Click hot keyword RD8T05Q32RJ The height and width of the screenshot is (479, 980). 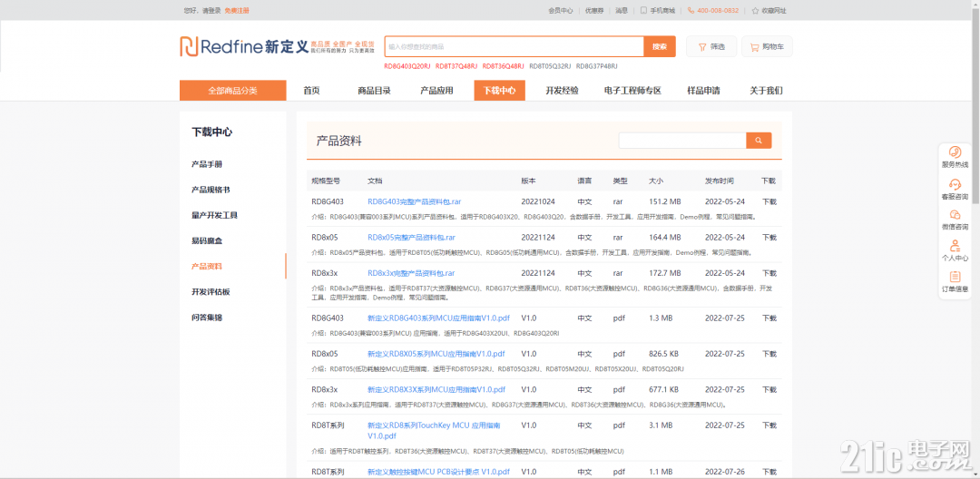(550, 66)
